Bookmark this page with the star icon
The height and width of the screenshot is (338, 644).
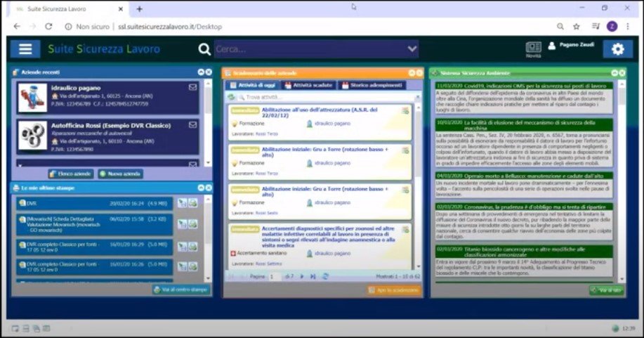pos(576,27)
